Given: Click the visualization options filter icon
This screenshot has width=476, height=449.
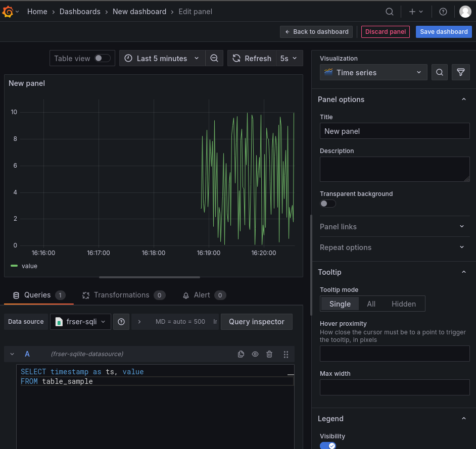Looking at the screenshot, I should pos(460,73).
